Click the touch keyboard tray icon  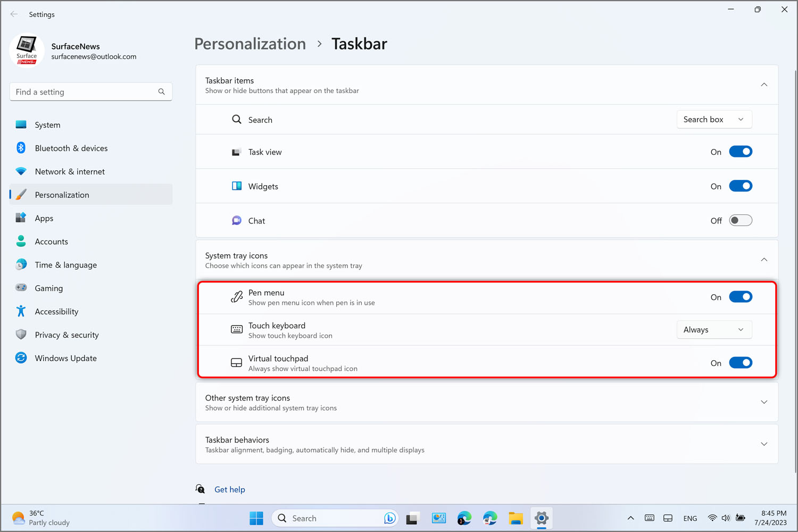click(x=650, y=518)
